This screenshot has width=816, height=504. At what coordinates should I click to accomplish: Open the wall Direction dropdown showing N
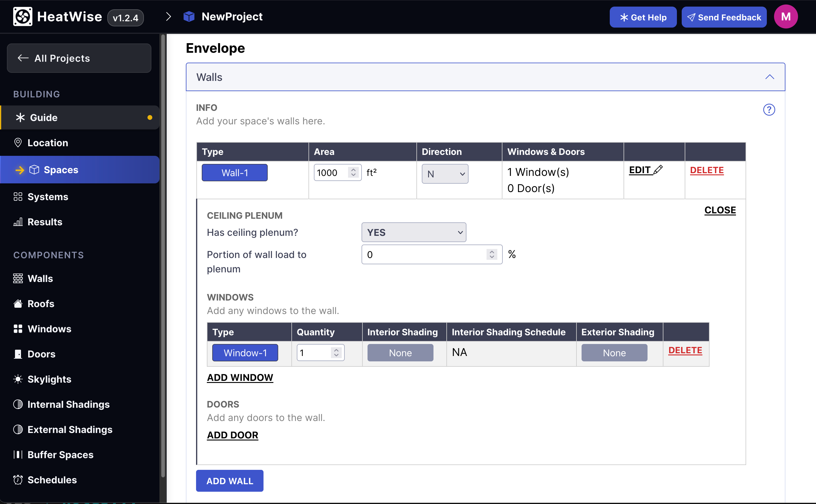(445, 174)
